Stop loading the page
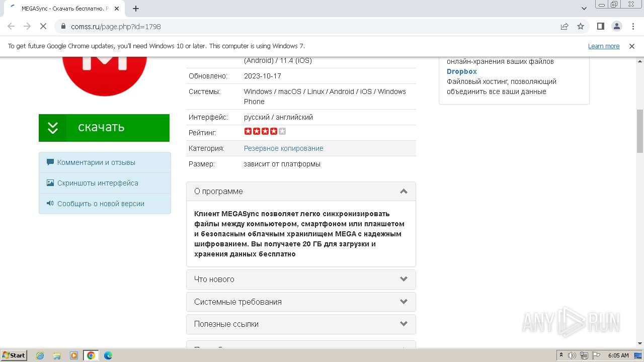The image size is (644, 362). 44,26
